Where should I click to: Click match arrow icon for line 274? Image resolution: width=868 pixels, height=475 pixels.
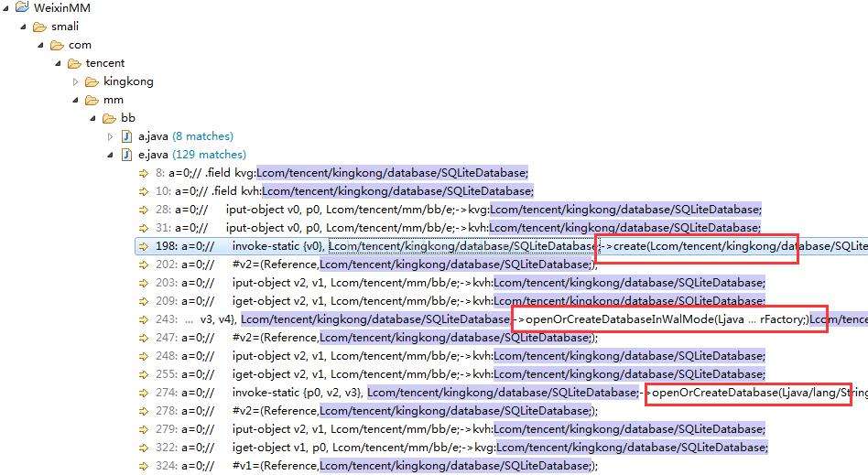point(144,393)
